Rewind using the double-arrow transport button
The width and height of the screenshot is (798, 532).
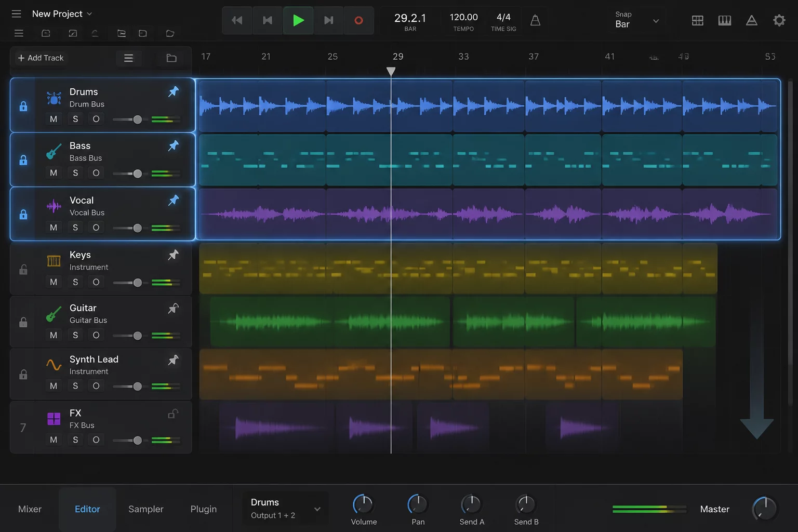(237, 20)
